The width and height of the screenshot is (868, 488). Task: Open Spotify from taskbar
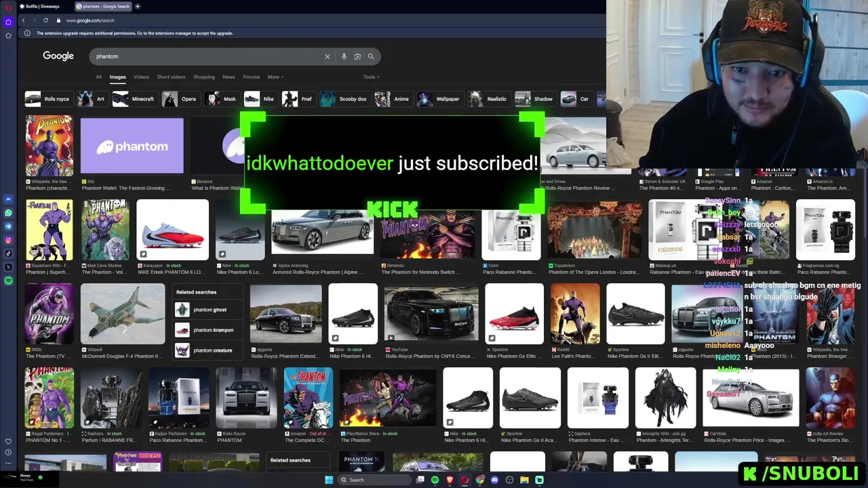pos(435,480)
